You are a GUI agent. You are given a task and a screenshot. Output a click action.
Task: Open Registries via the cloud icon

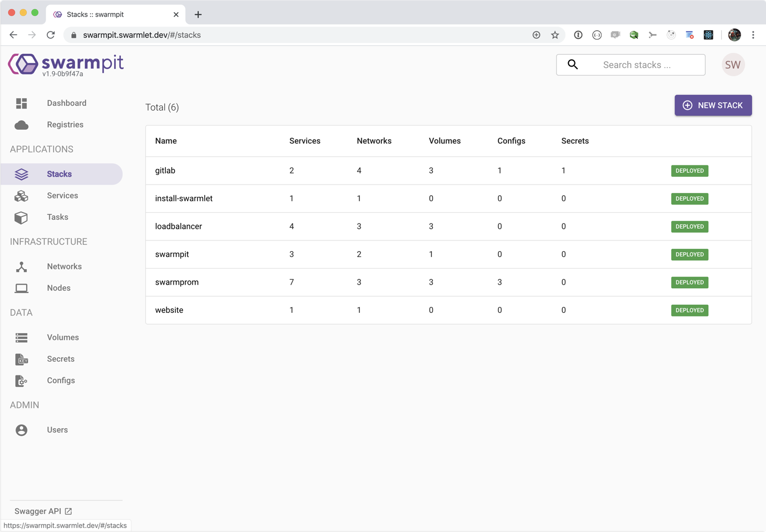coord(21,125)
